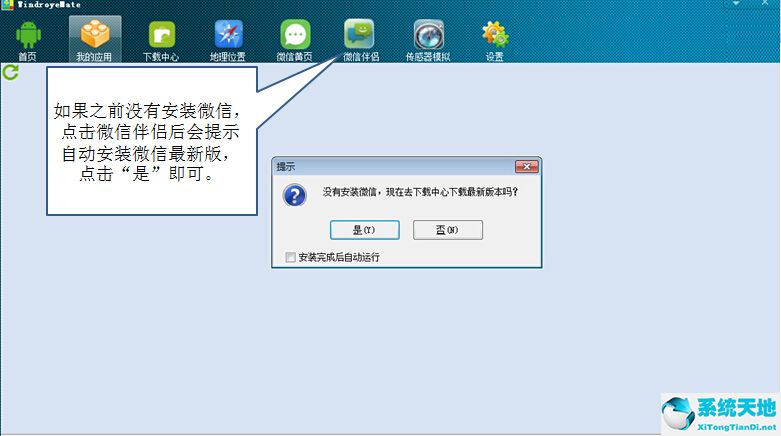Click the WindroyeMate title bar app icon
Viewport: 781px width, 436px height.
pos(7,4)
